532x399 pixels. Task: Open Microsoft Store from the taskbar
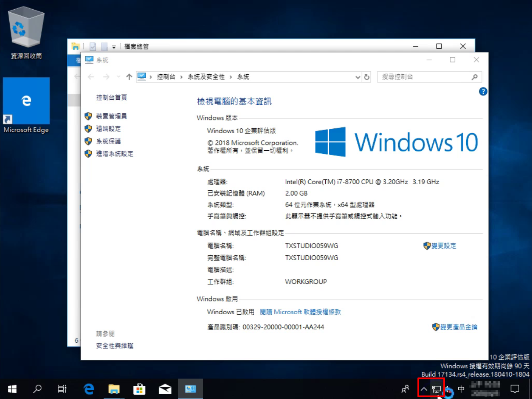click(x=139, y=389)
